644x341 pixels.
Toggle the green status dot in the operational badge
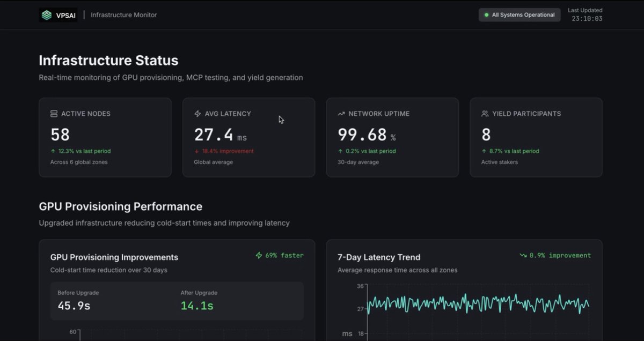486,14
